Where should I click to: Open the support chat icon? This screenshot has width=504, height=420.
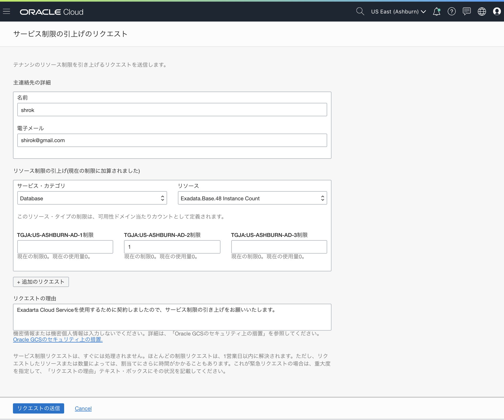(467, 11)
